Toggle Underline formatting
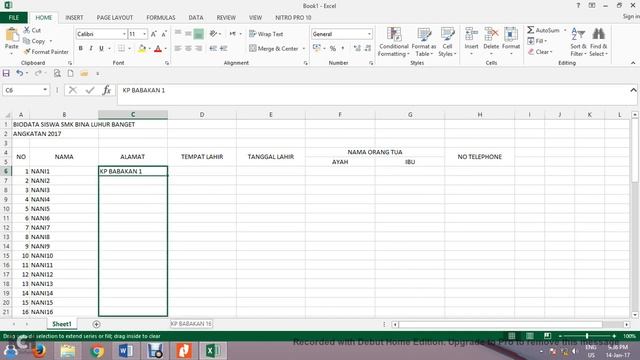 [101, 48]
